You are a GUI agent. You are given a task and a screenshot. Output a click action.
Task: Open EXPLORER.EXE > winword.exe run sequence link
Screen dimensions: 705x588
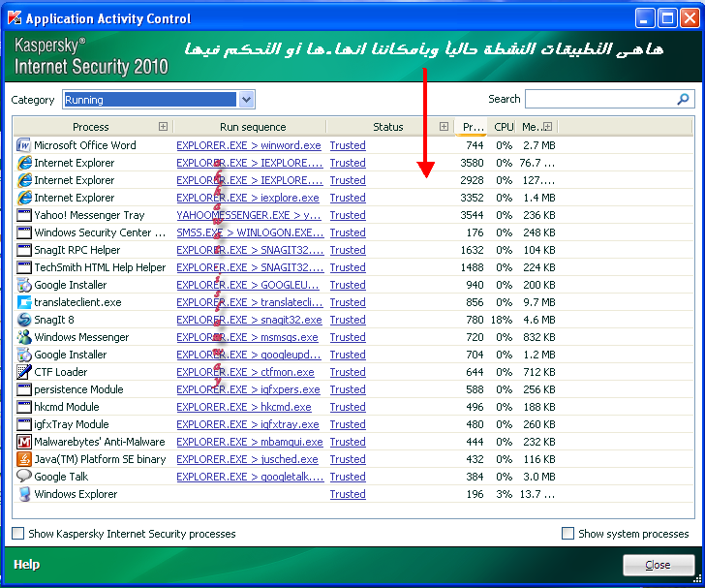[x=249, y=145]
